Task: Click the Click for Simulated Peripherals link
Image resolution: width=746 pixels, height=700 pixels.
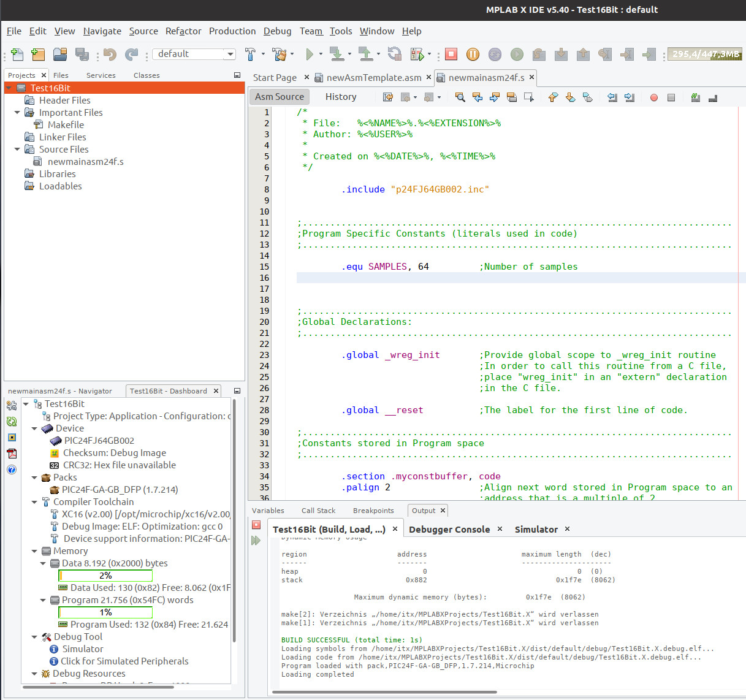Action: [124, 661]
